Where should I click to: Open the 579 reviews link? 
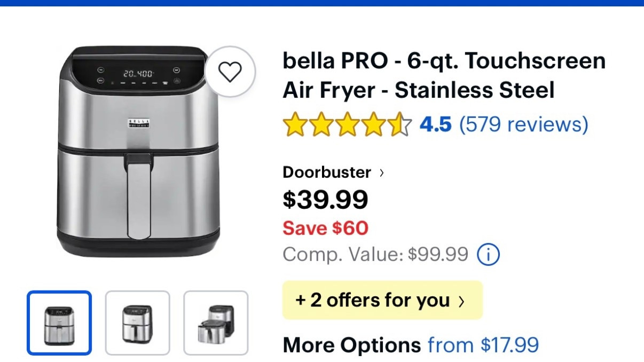click(525, 124)
